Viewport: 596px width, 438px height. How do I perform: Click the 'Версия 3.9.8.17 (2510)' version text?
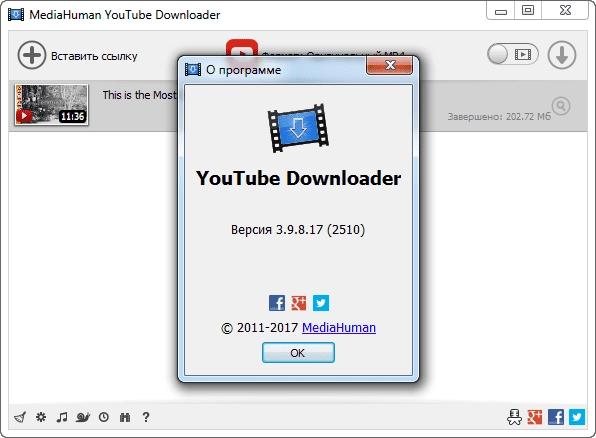tap(298, 230)
